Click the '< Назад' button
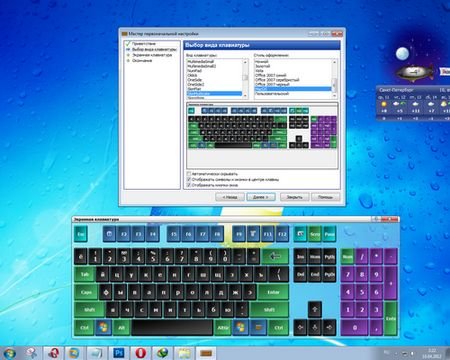The width and height of the screenshot is (450, 360). [230, 197]
